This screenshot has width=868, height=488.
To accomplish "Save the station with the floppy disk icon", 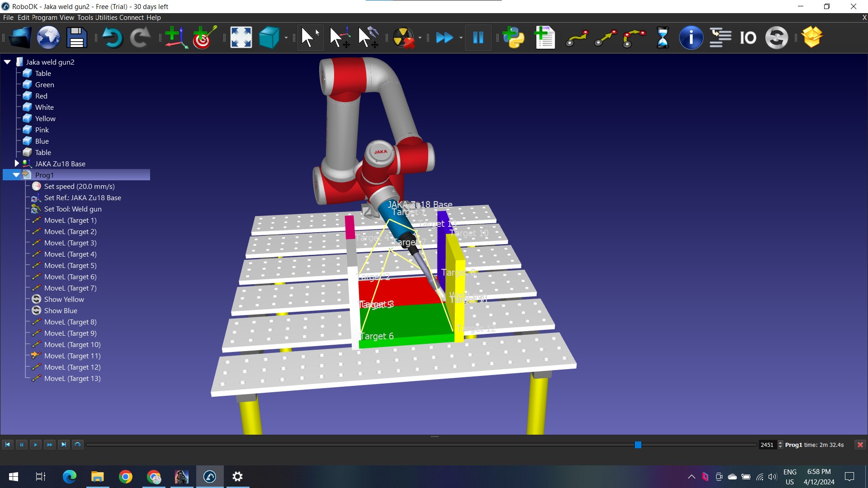I will click(76, 38).
